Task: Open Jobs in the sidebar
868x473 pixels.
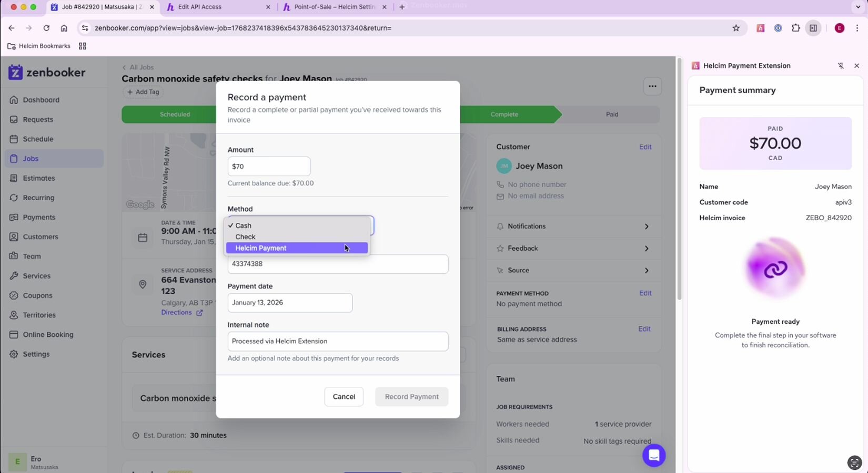Action: [x=54, y=159]
